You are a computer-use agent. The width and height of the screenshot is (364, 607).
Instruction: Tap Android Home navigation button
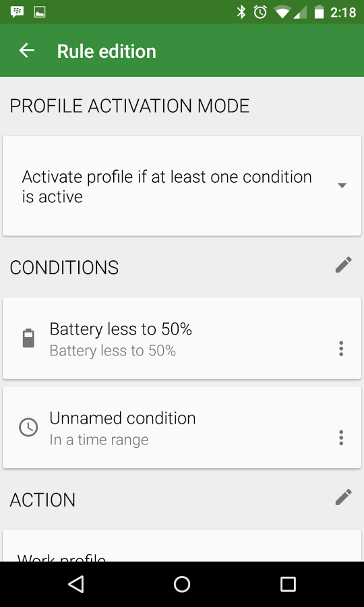pyautogui.click(x=182, y=584)
